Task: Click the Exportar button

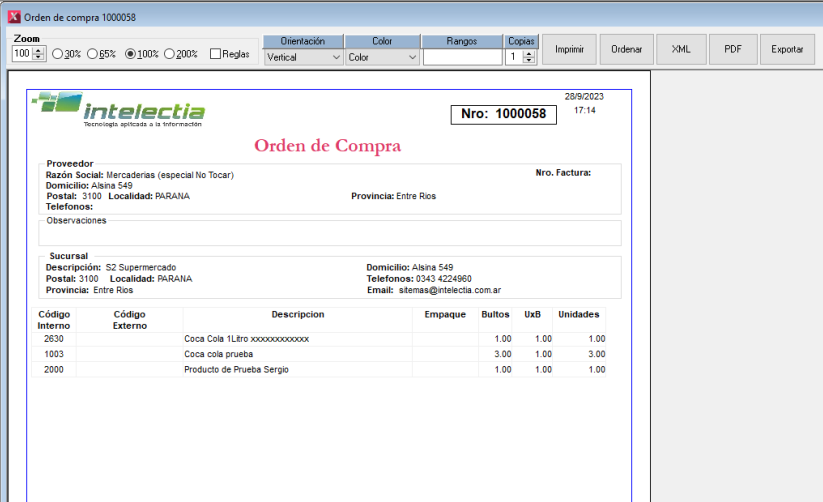Action: point(787,49)
